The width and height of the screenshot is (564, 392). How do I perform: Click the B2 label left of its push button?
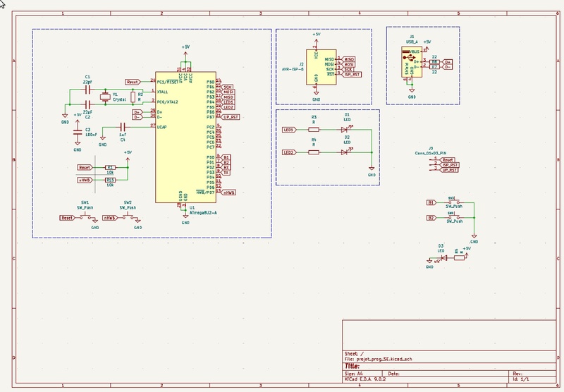click(431, 218)
